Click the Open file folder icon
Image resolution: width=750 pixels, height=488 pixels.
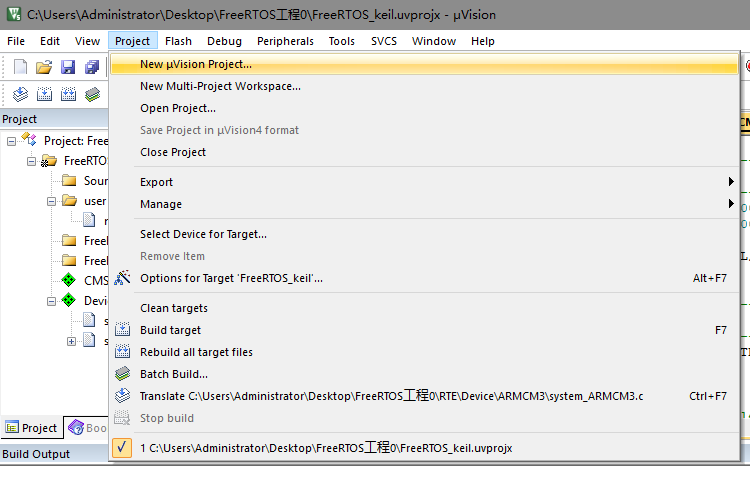pos(44,67)
